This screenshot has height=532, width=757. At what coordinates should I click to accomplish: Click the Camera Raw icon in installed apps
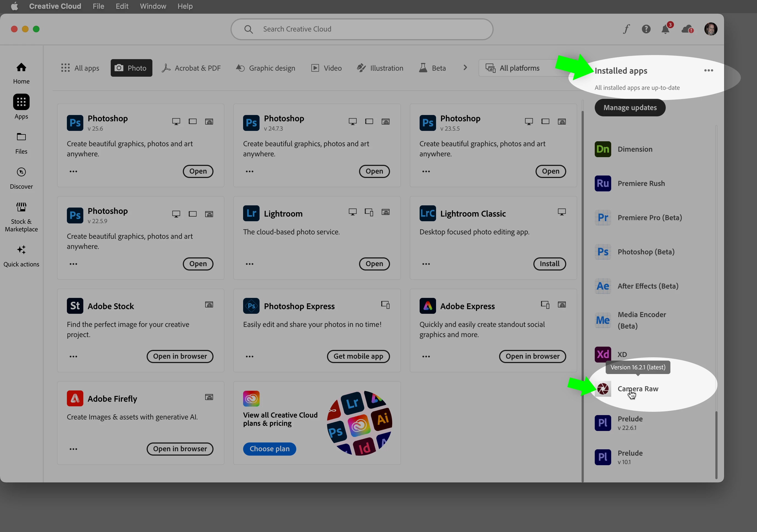[x=603, y=389]
